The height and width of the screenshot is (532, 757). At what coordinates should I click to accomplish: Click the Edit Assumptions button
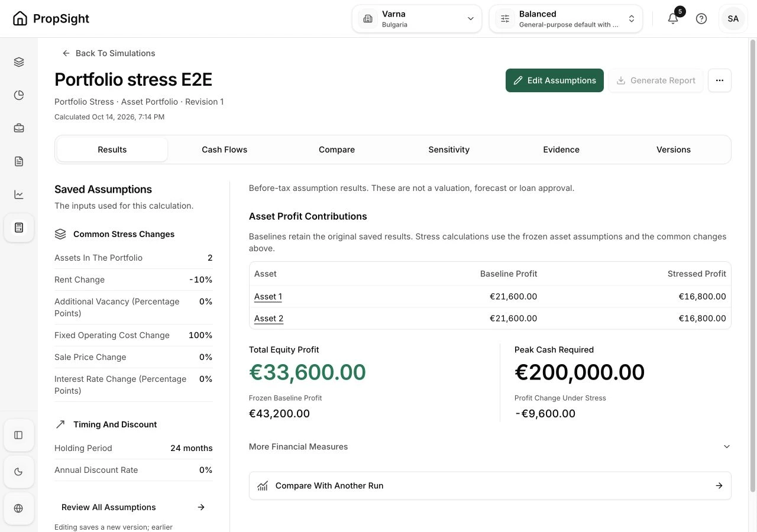(555, 80)
